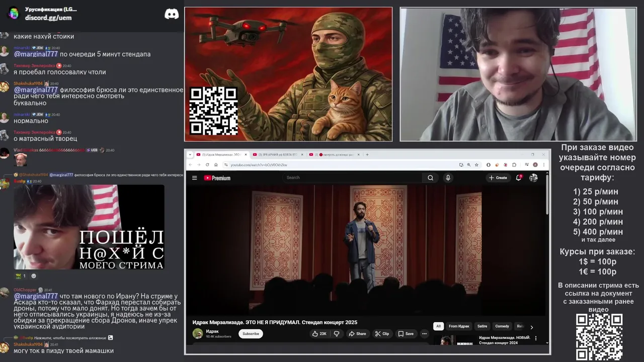This screenshot has width=644, height=362.
Task: Open the YouTube account avatar menu
Action: click(533, 177)
